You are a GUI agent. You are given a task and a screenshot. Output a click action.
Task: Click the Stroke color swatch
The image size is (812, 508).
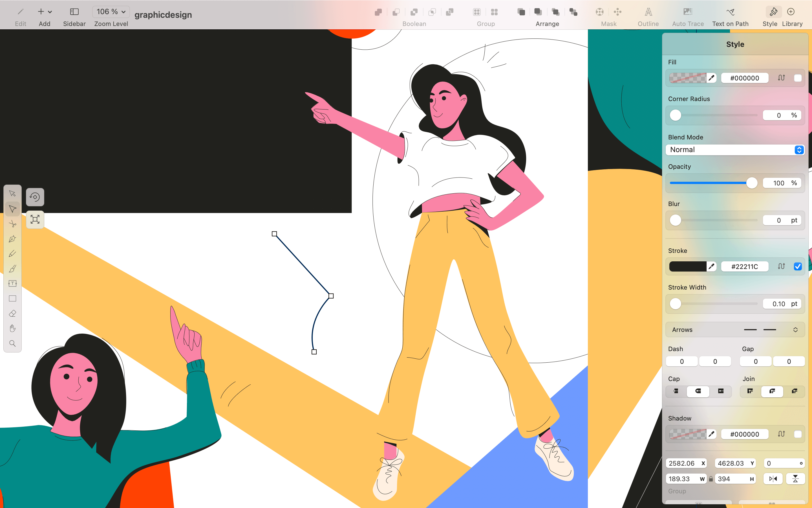point(687,266)
